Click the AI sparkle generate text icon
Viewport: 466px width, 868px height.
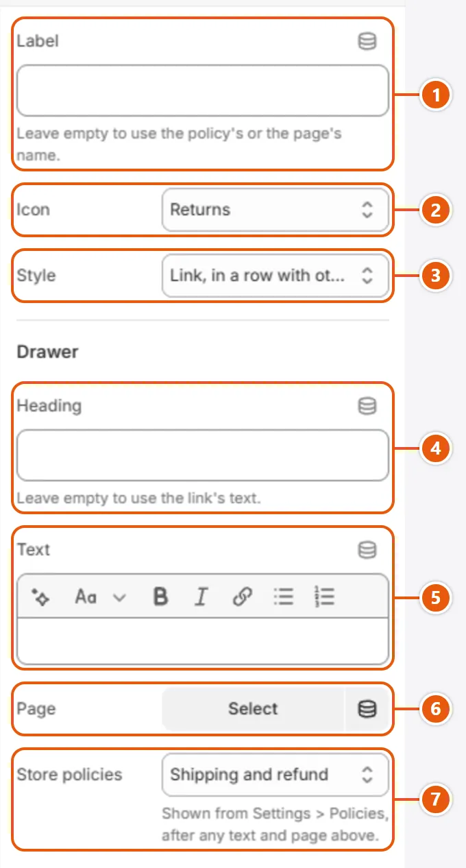point(40,597)
